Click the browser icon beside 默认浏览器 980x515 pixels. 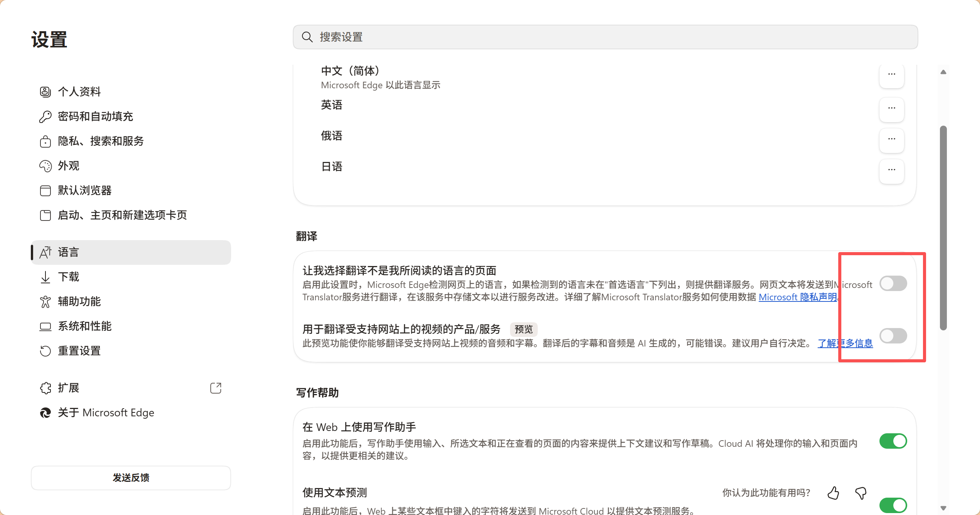45,190
